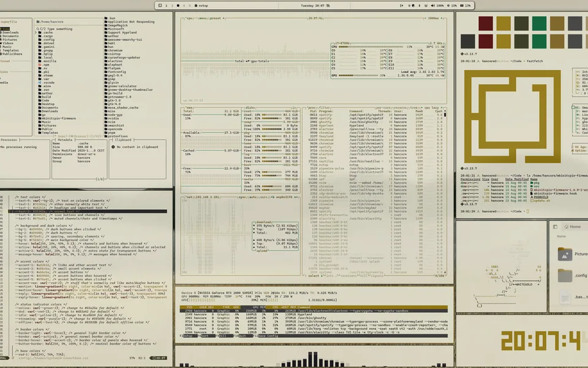Image resolution: width=588 pixels, height=368 pixels.
Task: Click update.sh in the terminal ls output
Action: point(542,201)
